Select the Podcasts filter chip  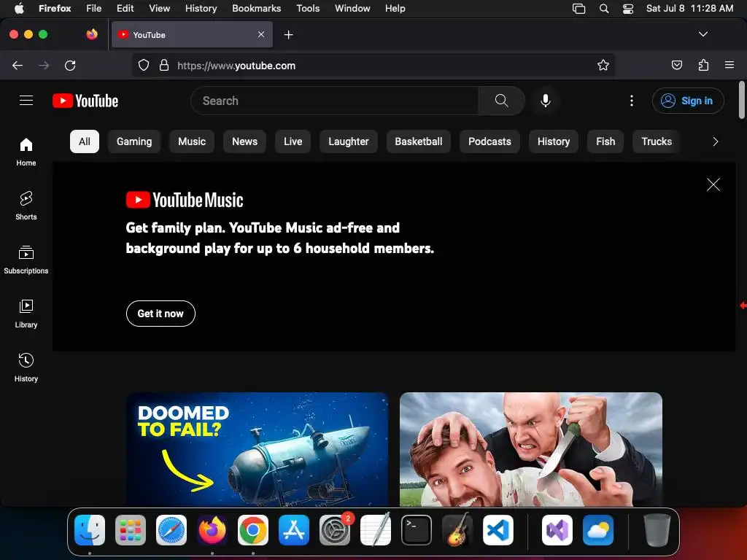click(489, 141)
